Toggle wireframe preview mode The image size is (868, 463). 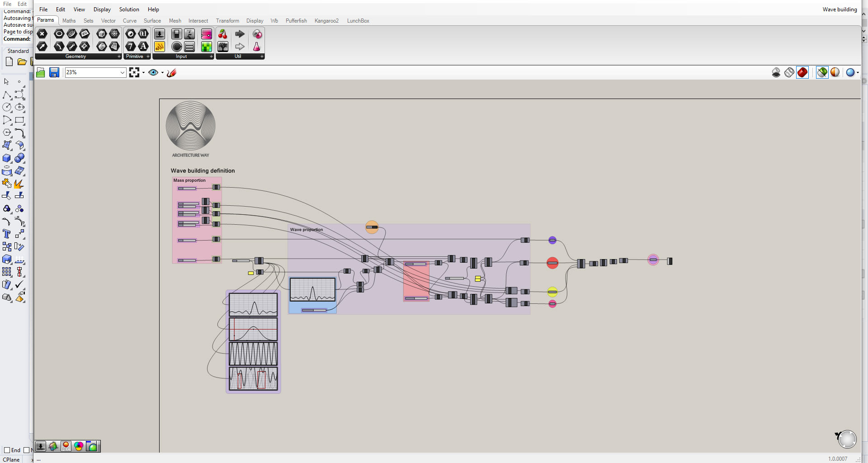(789, 72)
